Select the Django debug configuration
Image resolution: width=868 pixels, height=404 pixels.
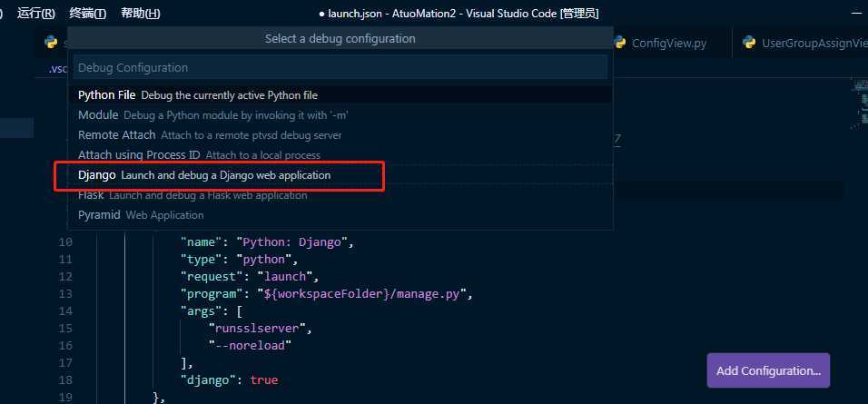point(340,175)
